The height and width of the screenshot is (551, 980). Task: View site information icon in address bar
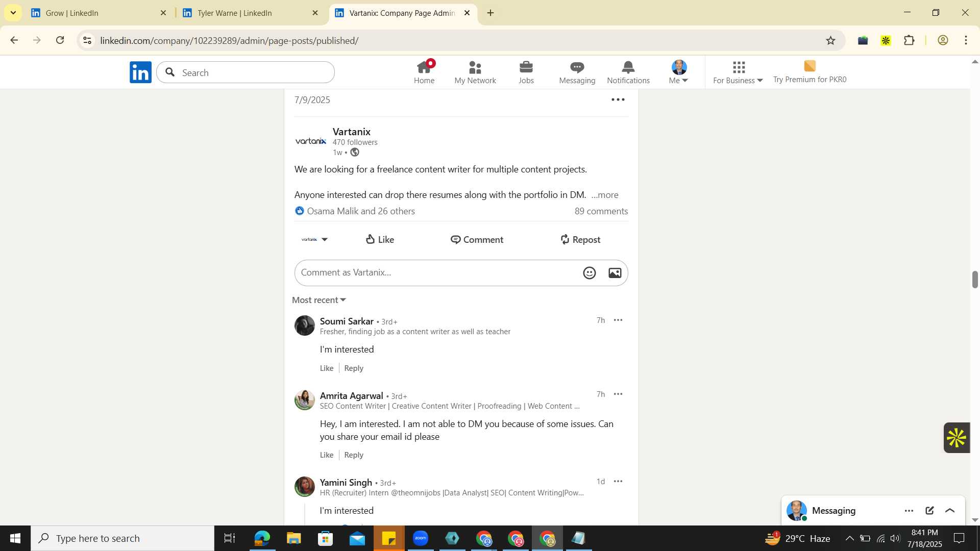click(x=87, y=40)
